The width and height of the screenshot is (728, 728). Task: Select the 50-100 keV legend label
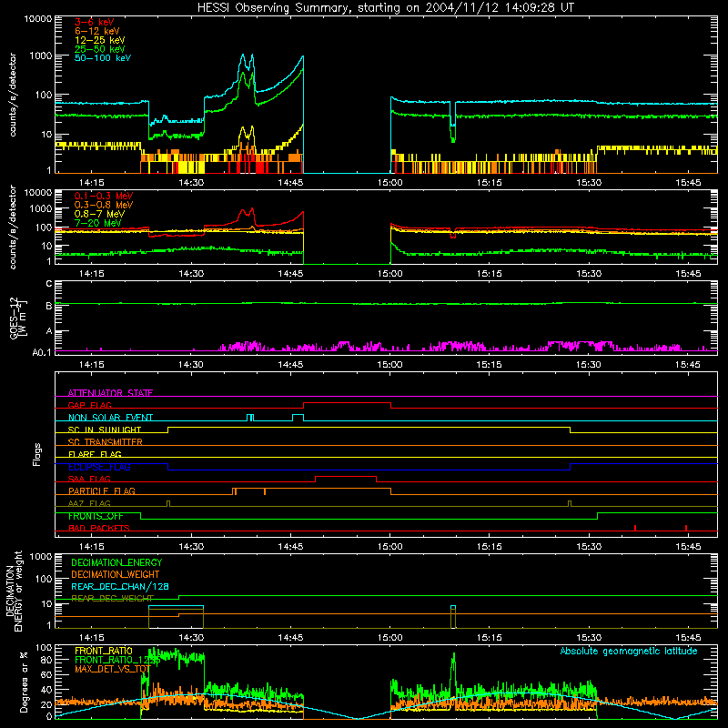click(x=103, y=58)
